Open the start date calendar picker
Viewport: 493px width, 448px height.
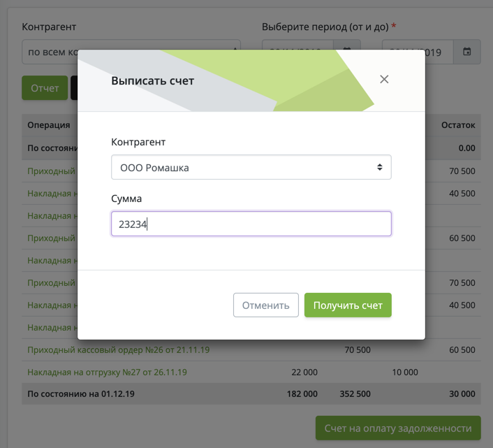pyautogui.click(x=347, y=46)
